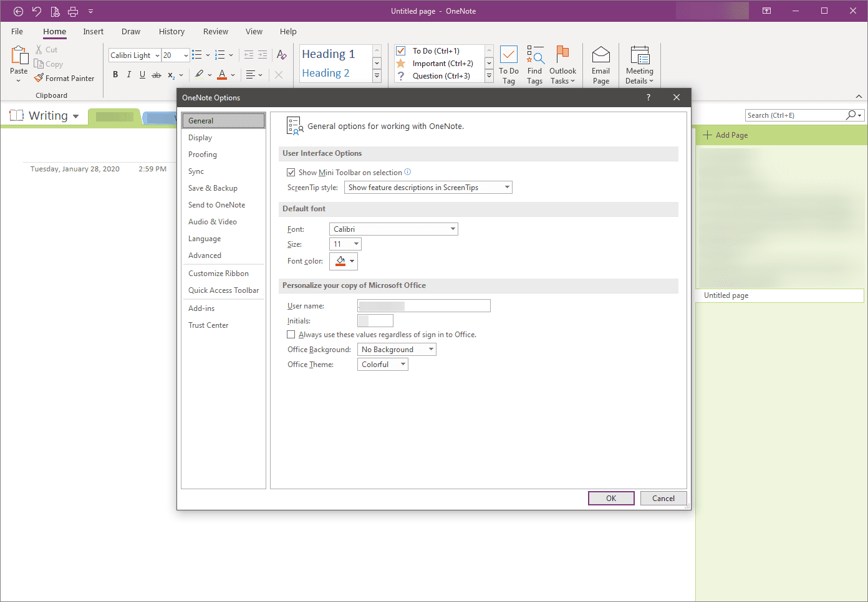This screenshot has height=602, width=868.
Task: Click Find Tags in the ribbon
Action: point(534,65)
